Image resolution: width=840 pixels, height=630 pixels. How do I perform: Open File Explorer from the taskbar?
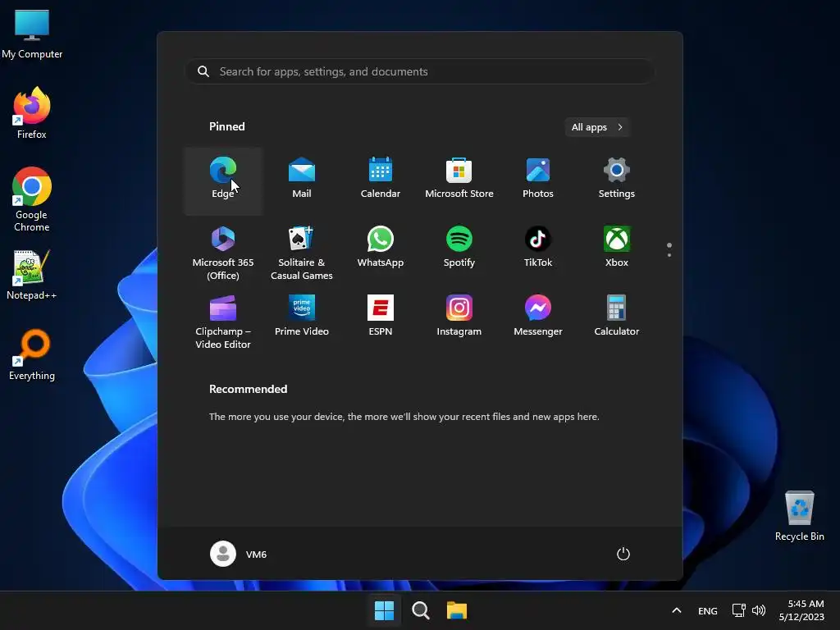click(x=457, y=610)
